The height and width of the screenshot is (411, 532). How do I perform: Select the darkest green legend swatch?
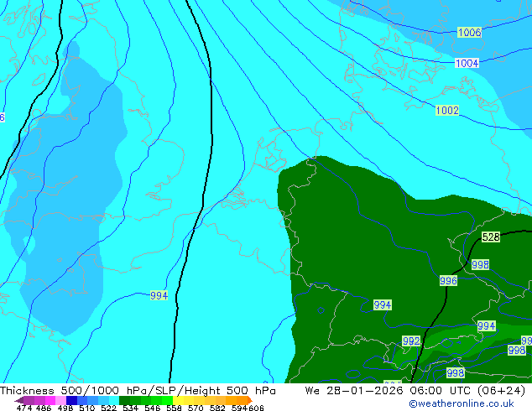124,400
